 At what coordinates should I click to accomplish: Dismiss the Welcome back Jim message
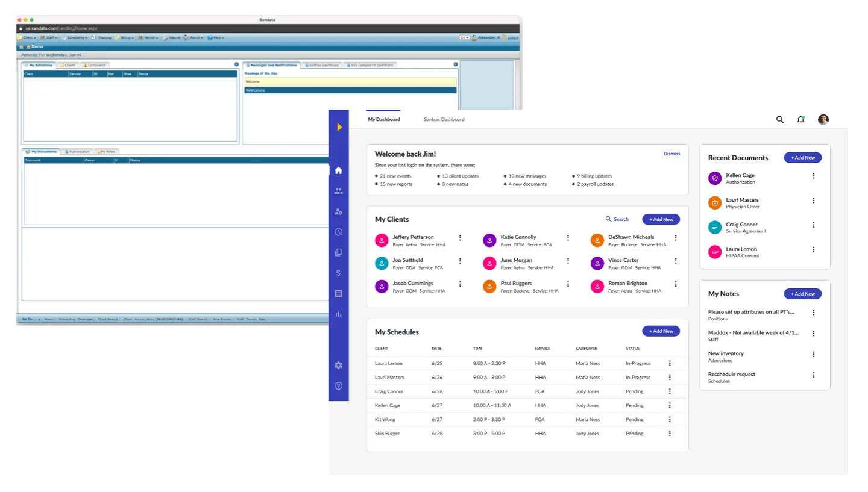671,154
